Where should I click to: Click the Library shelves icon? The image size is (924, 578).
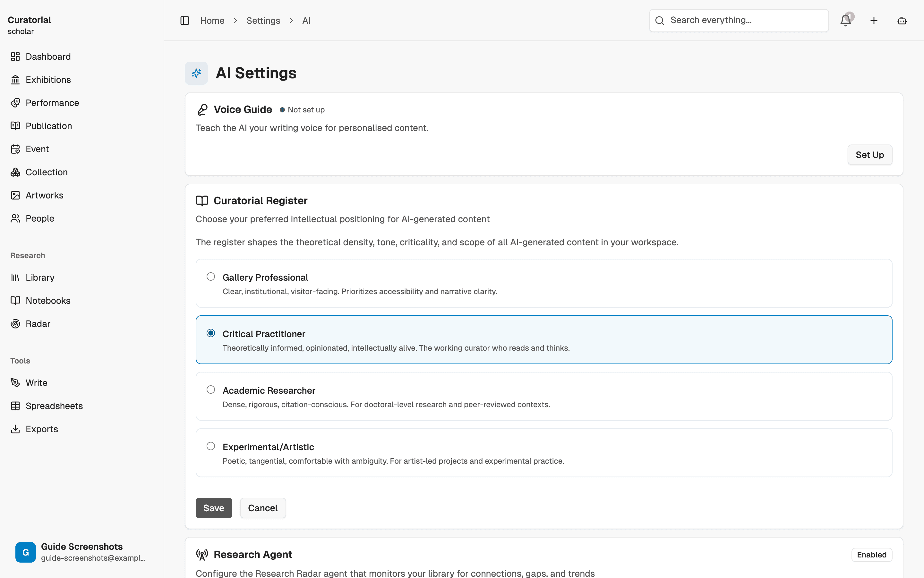[x=15, y=277]
